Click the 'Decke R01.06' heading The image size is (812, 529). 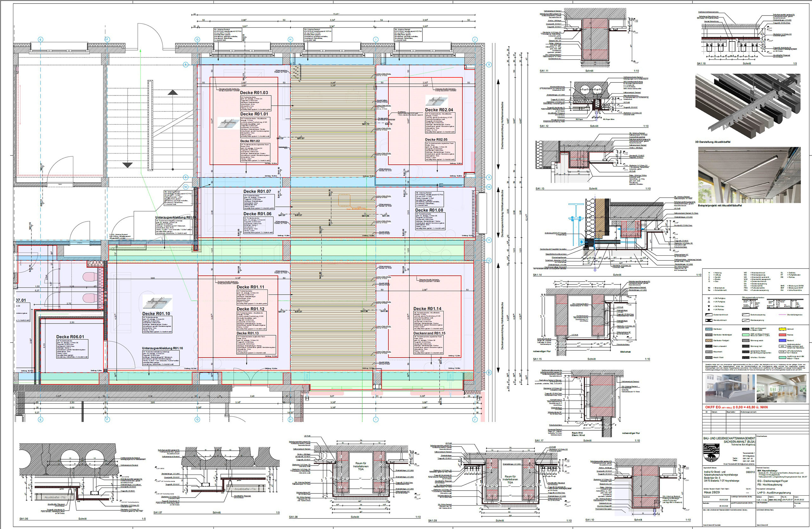[257, 214]
